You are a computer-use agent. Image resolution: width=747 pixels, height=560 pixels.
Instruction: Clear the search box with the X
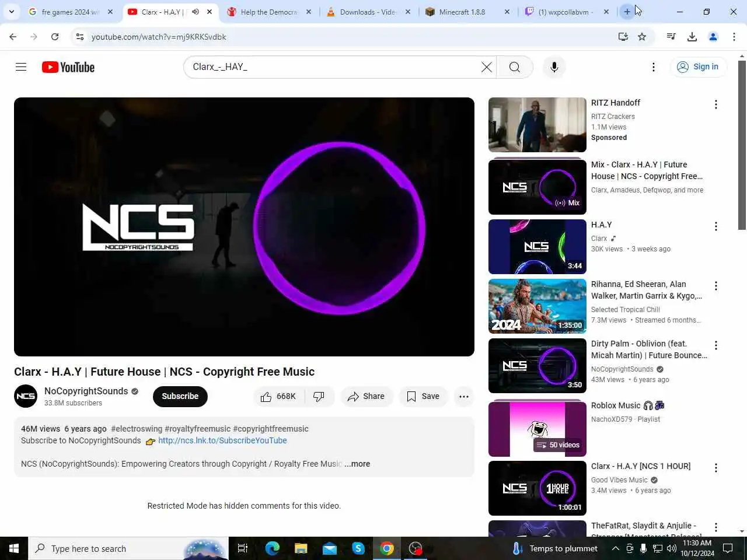click(x=486, y=67)
